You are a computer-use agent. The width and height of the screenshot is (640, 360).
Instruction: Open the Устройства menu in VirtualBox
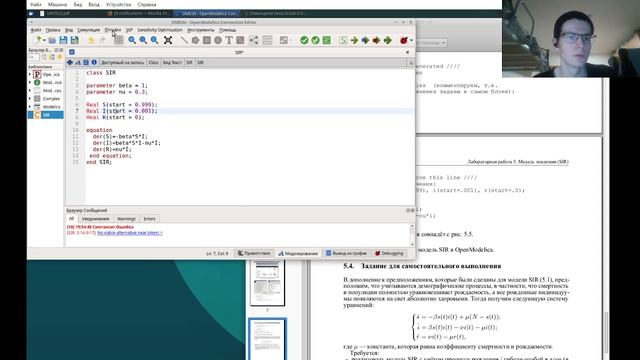[x=119, y=4]
